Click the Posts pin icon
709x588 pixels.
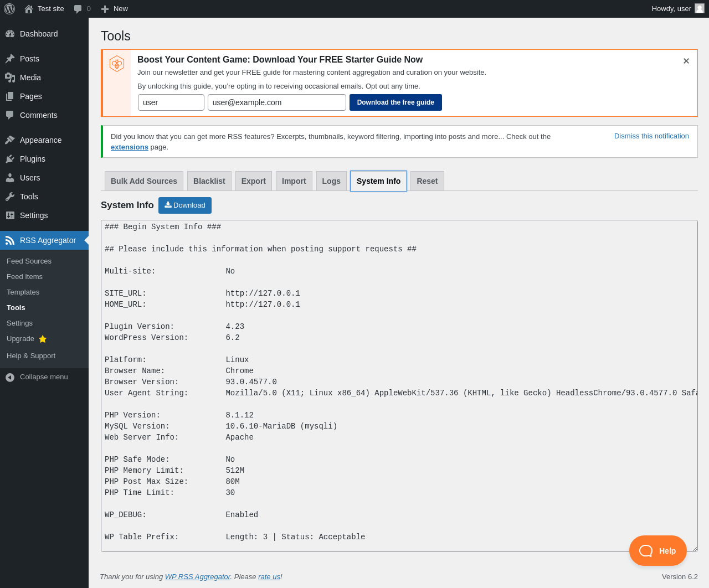click(x=10, y=59)
